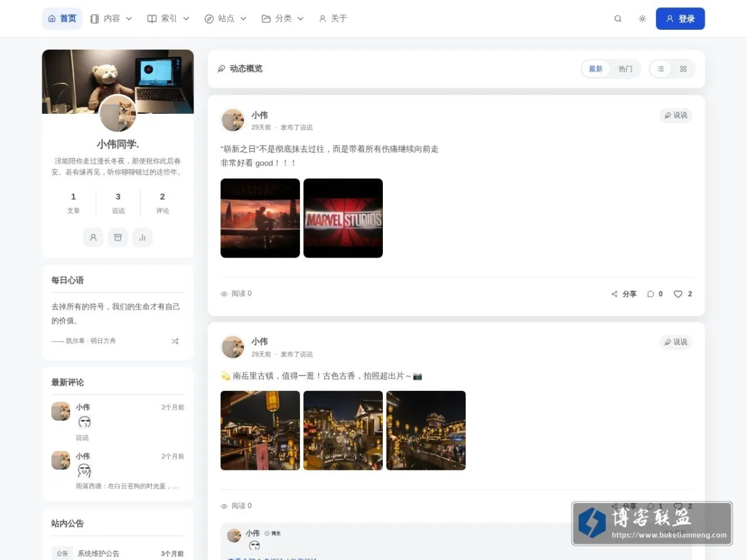Open the Spider-Man skyline photo thumbnail
747x560 pixels.
(260, 218)
